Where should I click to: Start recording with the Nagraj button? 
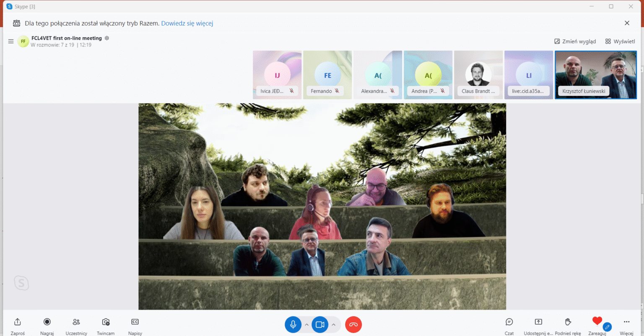point(47,322)
